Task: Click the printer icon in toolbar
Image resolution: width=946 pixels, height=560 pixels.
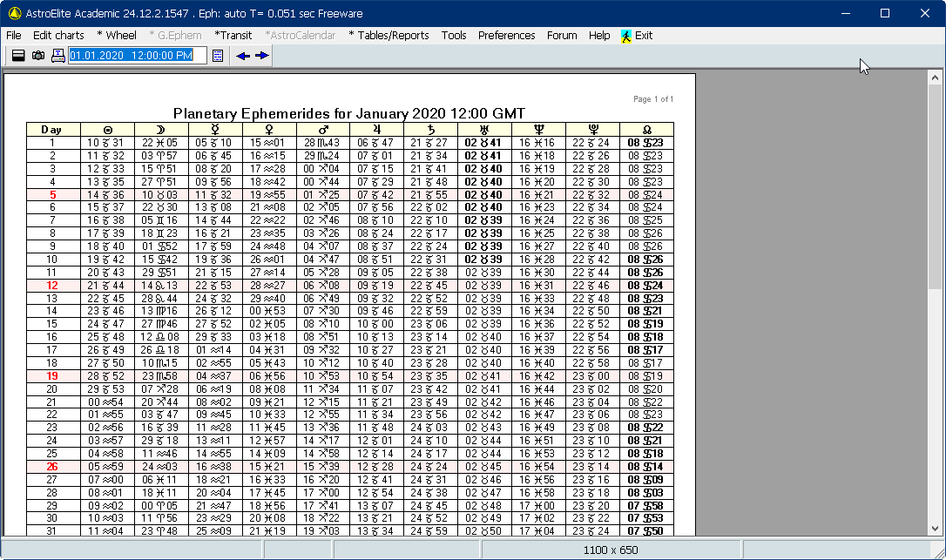Action: tap(57, 56)
